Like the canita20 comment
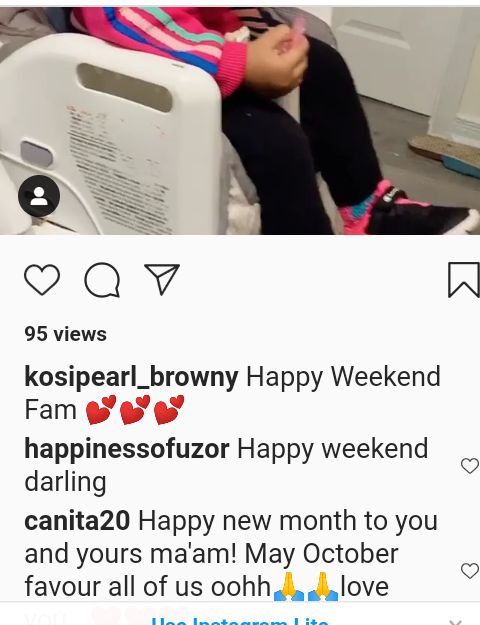Image resolution: width=480 pixels, height=625 pixels. point(470,571)
